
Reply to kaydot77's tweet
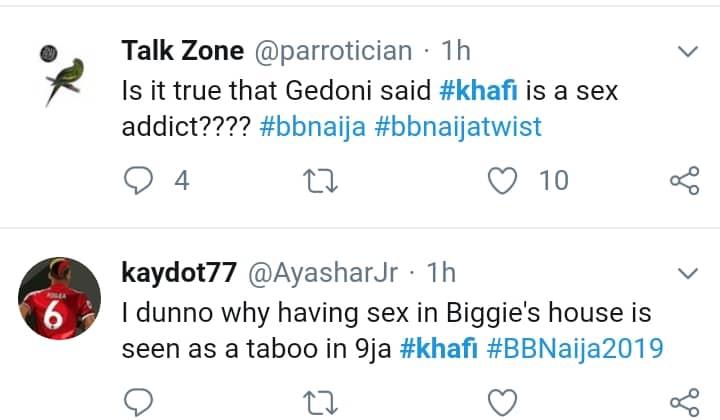click(139, 402)
